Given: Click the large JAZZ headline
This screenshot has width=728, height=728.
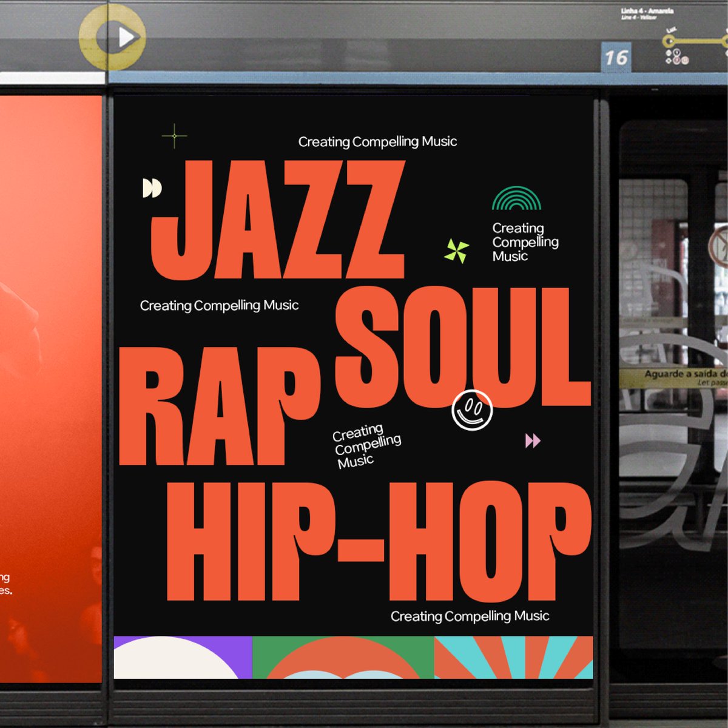Looking at the screenshot, I should [278, 220].
